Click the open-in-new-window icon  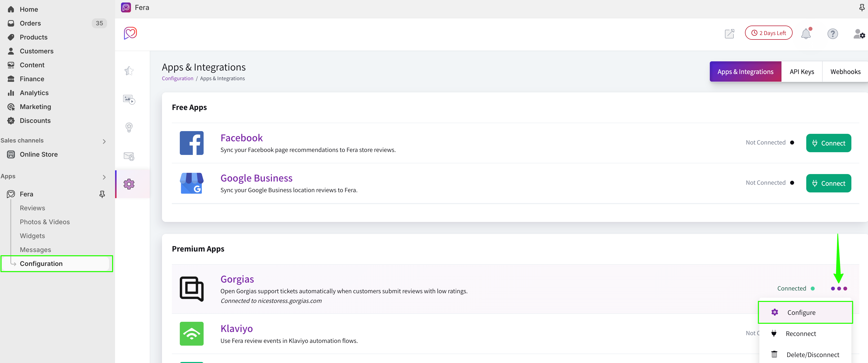point(730,34)
